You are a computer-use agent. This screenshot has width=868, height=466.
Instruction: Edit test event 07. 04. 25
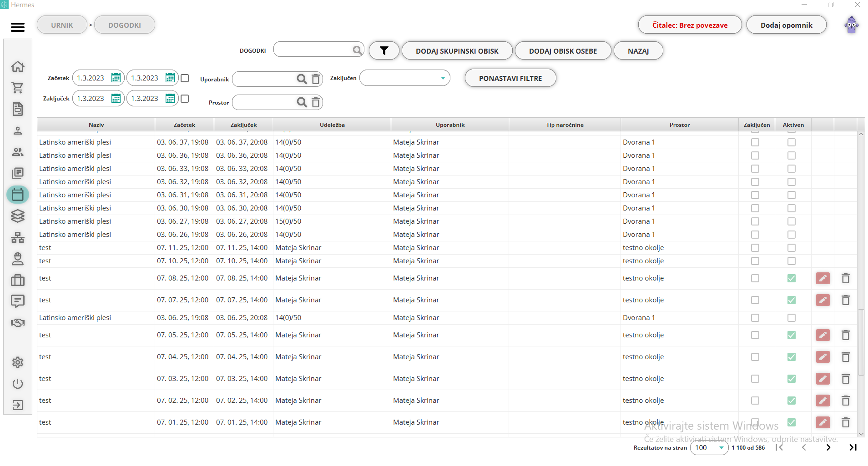point(823,357)
